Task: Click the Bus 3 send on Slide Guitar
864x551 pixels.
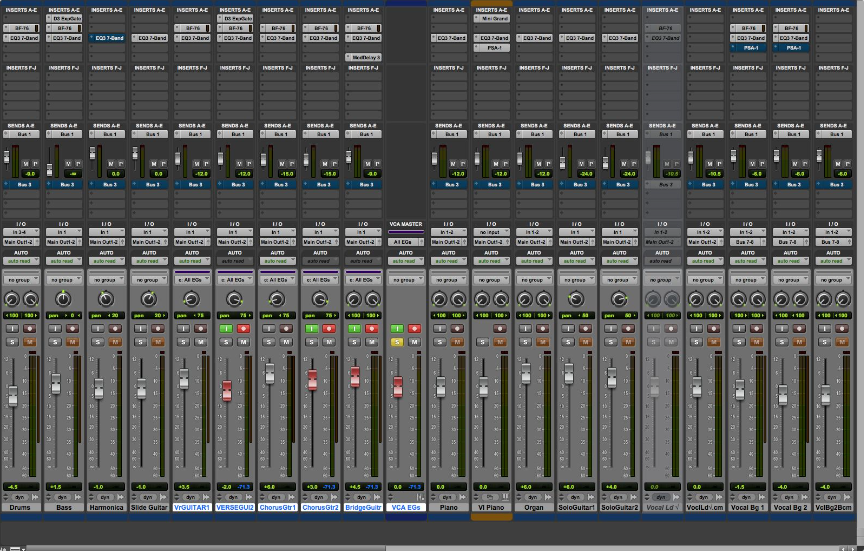Action: click(x=149, y=185)
